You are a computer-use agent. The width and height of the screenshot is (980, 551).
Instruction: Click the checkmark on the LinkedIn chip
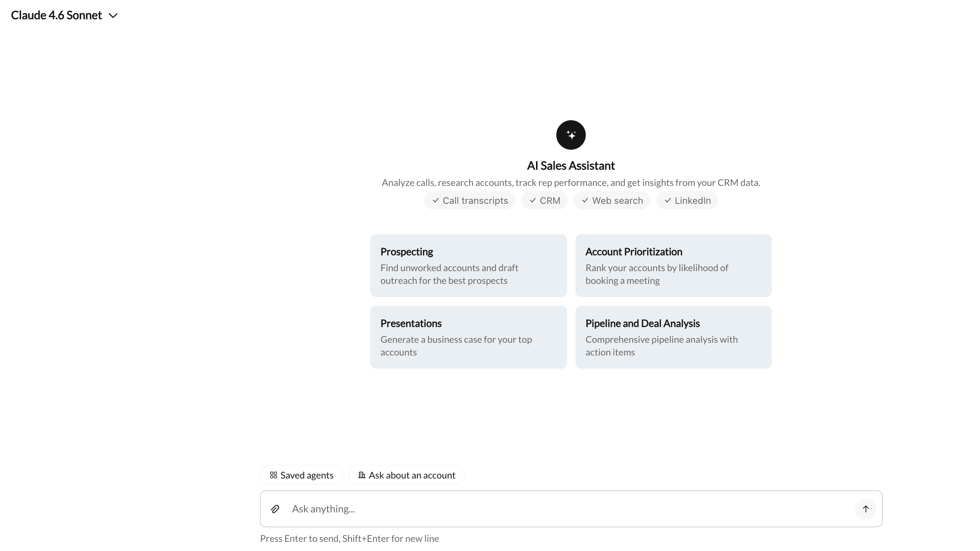click(x=668, y=200)
